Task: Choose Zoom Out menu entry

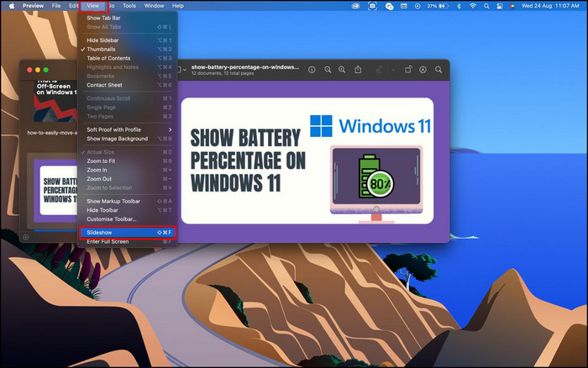Action: coord(128,179)
